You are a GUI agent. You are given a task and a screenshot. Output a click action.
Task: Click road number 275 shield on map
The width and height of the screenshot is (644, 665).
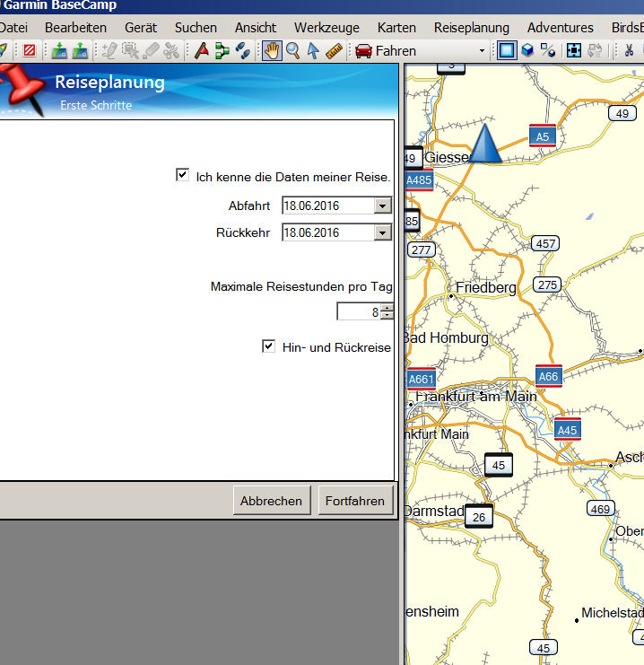(547, 284)
